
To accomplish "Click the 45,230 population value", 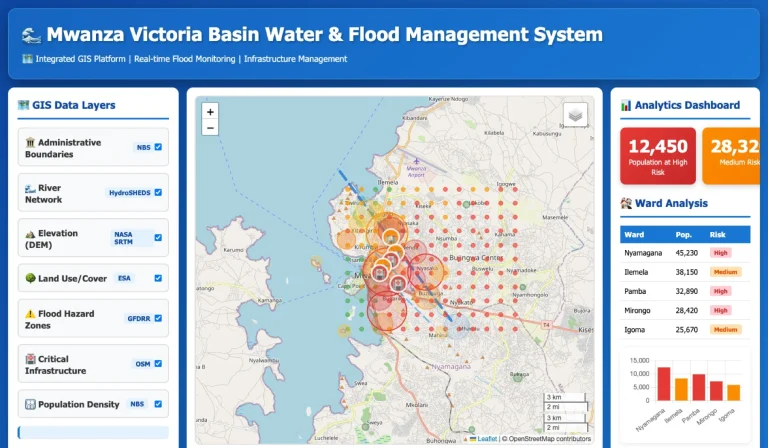I will (687, 253).
